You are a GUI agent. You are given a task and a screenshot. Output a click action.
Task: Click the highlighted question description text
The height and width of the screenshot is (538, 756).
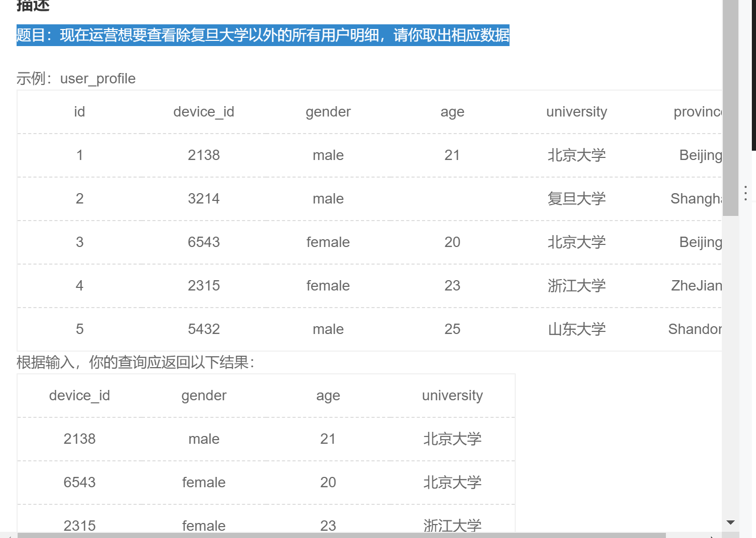point(263,35)
